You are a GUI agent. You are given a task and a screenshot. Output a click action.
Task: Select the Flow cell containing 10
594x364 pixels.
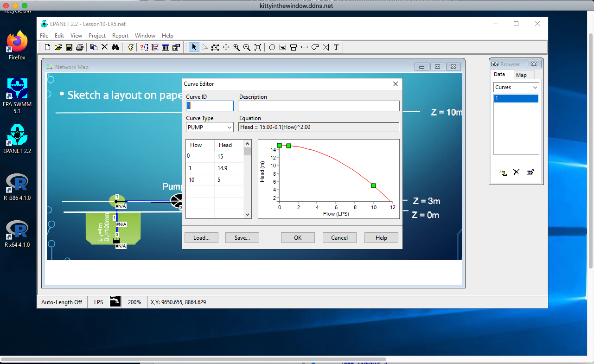tap(200, 180)
